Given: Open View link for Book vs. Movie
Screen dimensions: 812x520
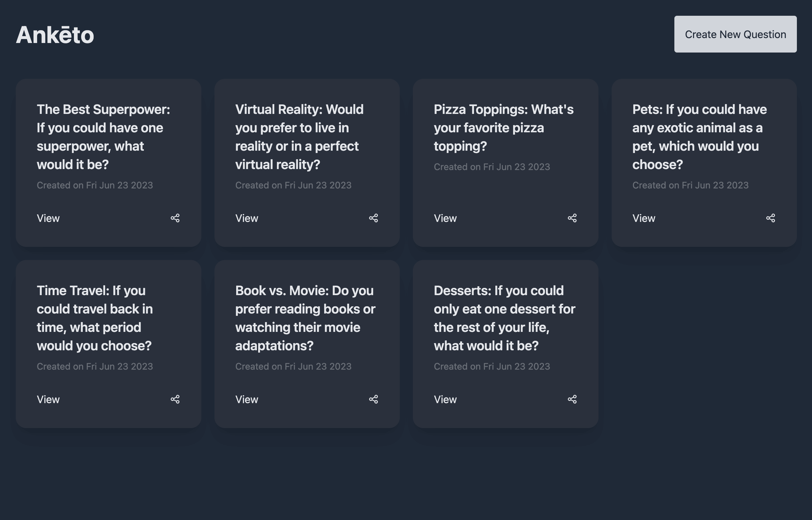Looking at the screenshot, I should [x=247, y=400].
